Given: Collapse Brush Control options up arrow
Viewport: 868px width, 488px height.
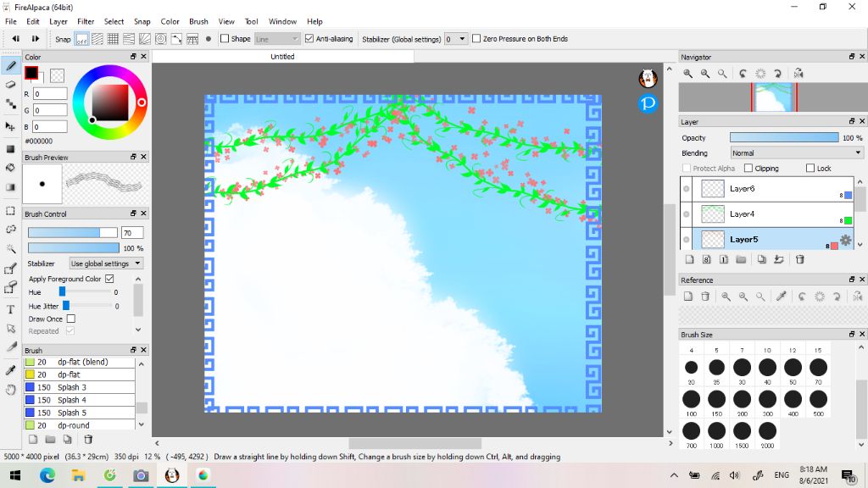Looking at the screenshot, I should (x=138, y=279).
